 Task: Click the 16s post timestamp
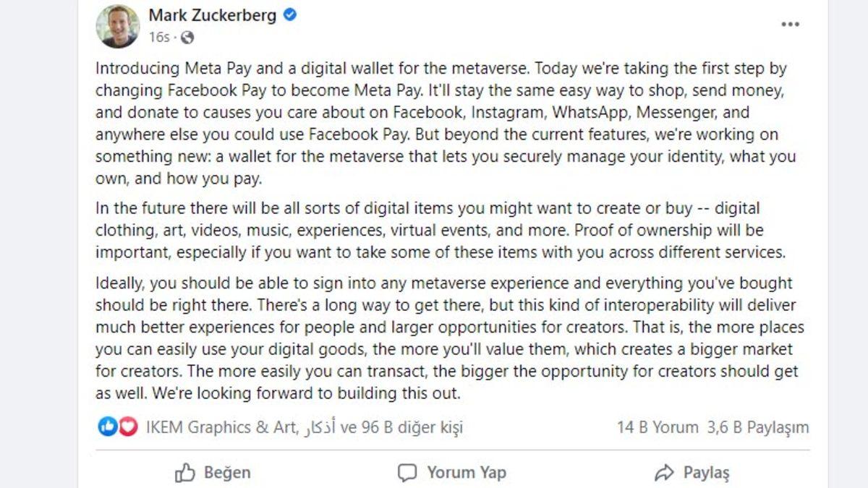pos(160,36)
